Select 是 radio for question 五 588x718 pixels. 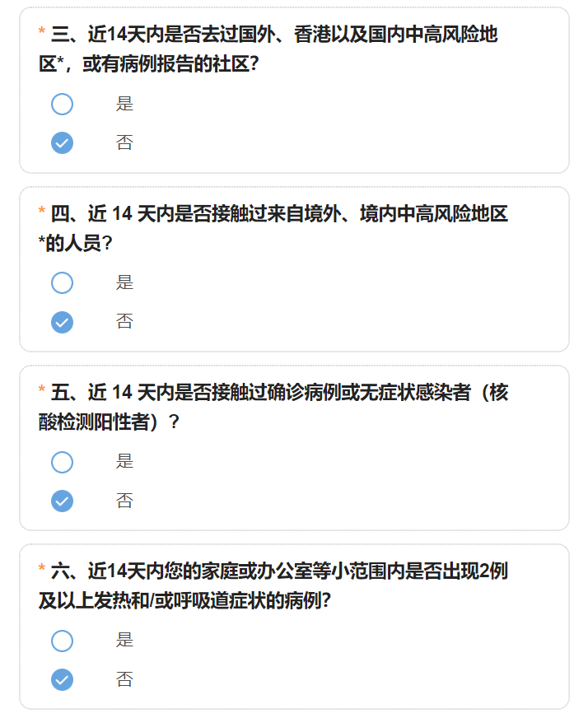[63, 462]
